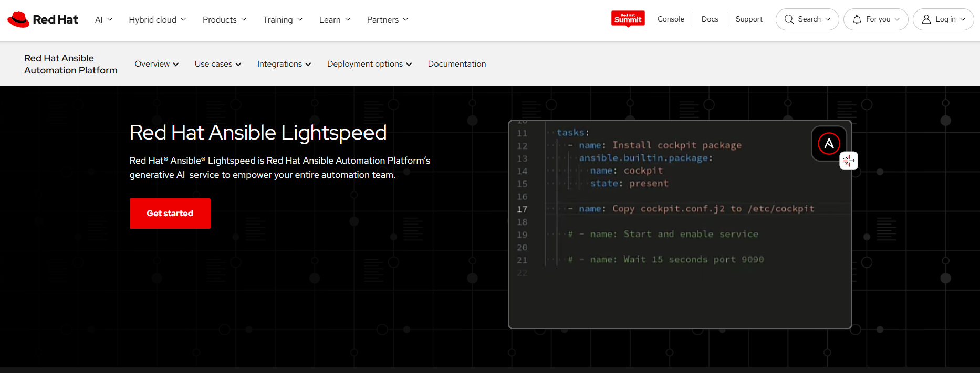Viewport: 980px width, 373px height.
Task: Open the Documentation tab
Action: click(457, 64)
